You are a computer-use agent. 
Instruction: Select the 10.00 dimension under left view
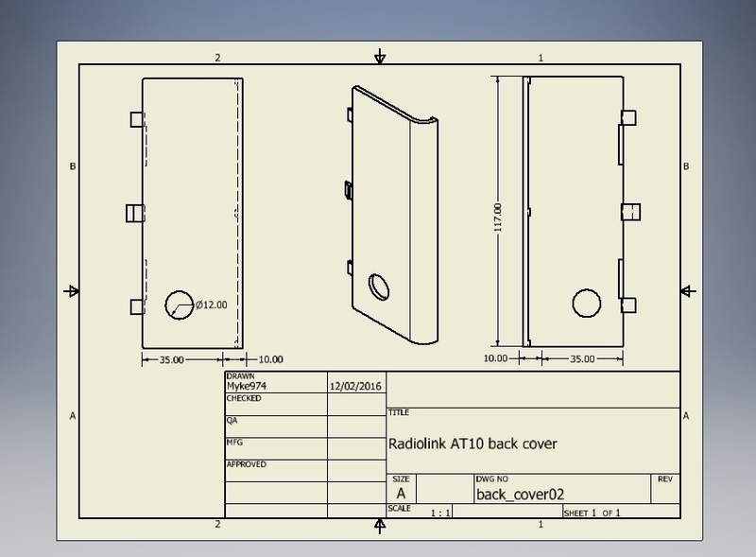point(269,359)
